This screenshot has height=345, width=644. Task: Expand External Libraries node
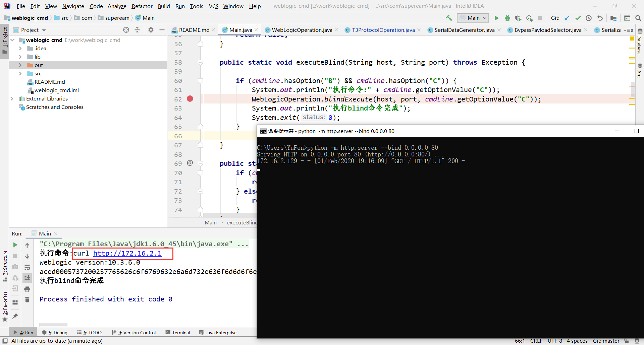(12, 98)
